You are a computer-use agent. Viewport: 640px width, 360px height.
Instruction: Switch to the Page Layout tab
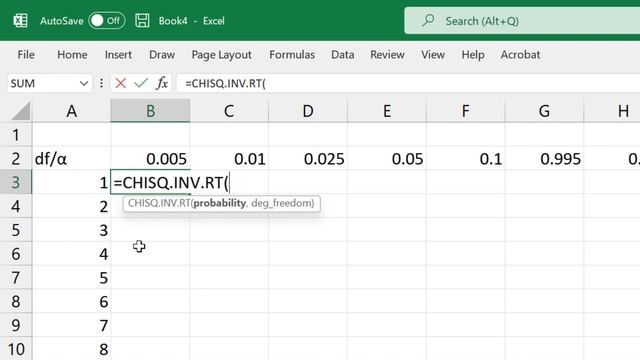(x=222, y=55)
